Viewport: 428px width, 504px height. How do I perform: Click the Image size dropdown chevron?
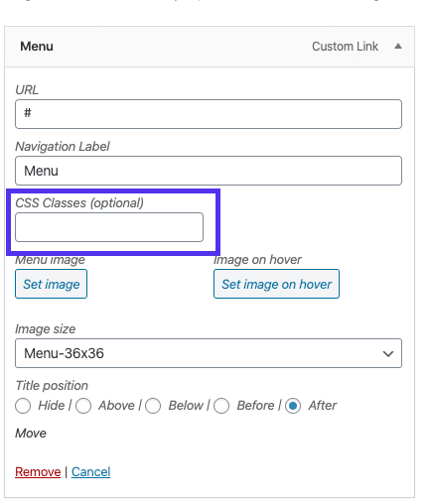(388, 354)
